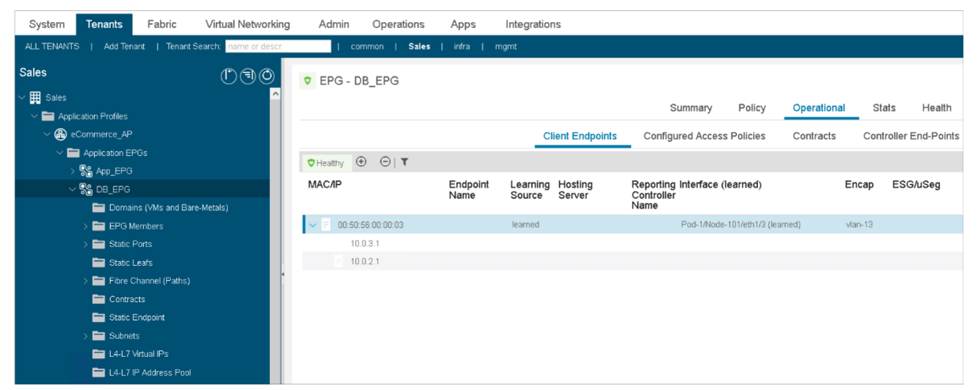Viewport: 980px width, 390px height.
Task: Switch to the Contracts sub-tab
Action: coord(814,136)
